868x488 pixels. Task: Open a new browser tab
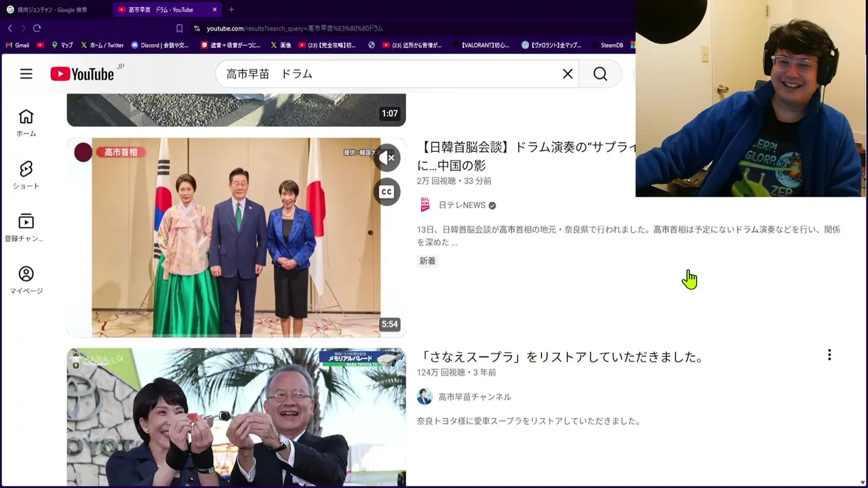pos(231,9)
